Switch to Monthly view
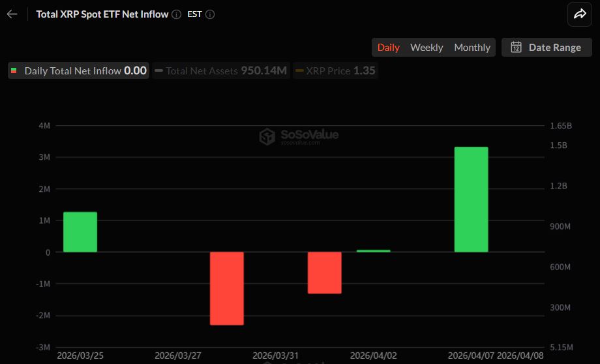The width and height of the screenshot is (600, 364). (x=472, y=47)
